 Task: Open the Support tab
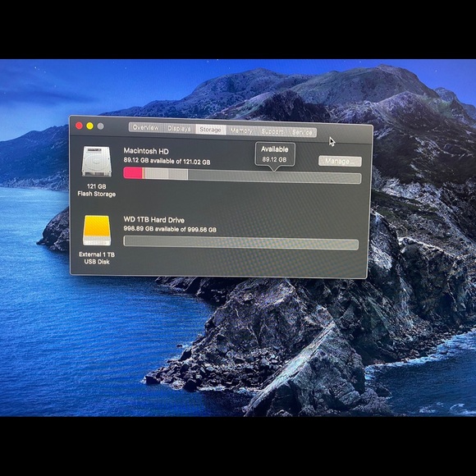pyautogui.click(x=272, y=131)
